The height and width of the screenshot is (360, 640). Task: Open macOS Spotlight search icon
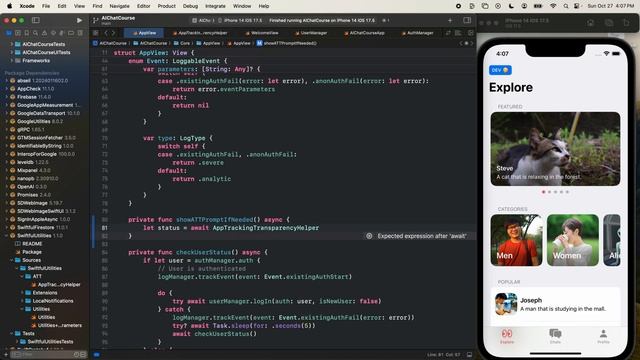[565, 6]
